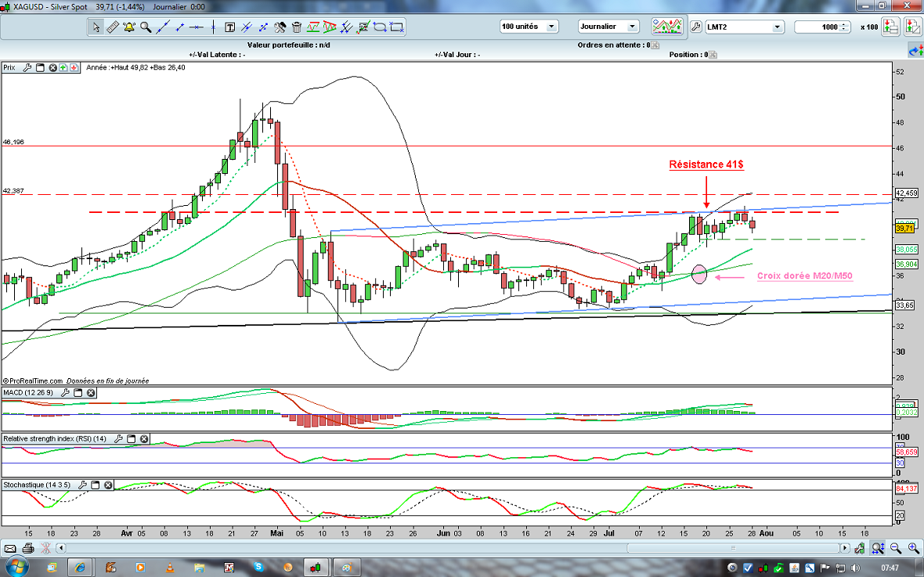Select the text annotation tool
Image resolution: width=924 pixels, height=577 pixels.
[x=229, y=27]
